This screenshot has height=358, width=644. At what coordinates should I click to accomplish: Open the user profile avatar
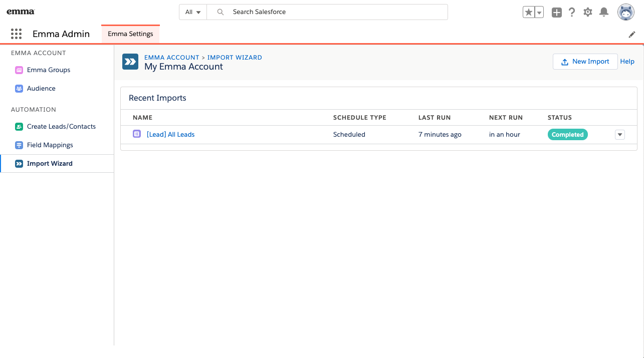point(626,13)
